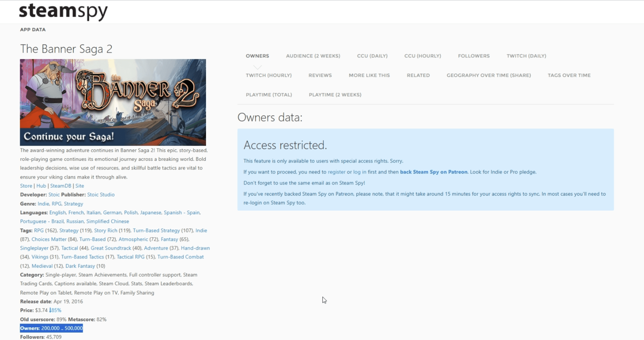Click the 85% price discount link
The height and width of the screenshot is (340, 644).
tap(55, 310)
